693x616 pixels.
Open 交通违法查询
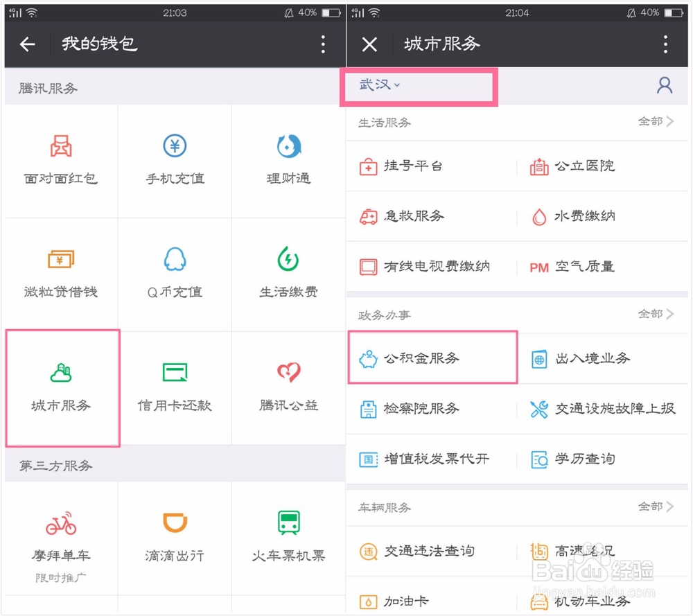click(432, 551)
